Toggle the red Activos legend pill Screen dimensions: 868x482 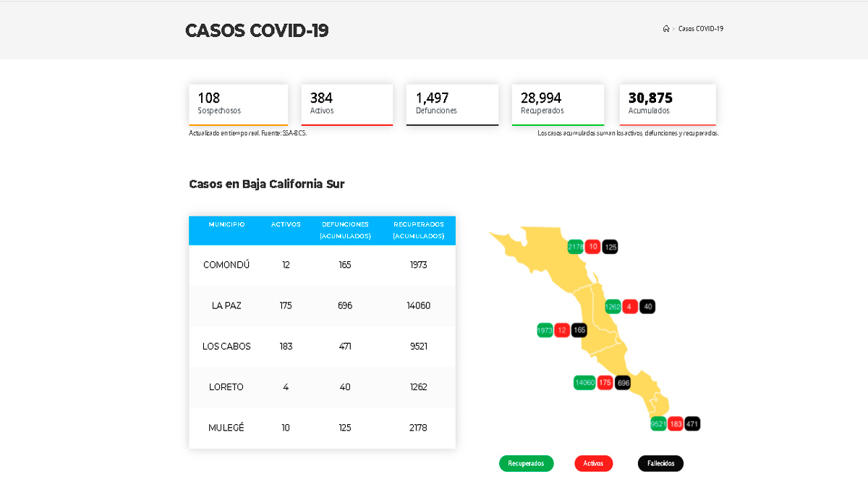coord(593,463)
